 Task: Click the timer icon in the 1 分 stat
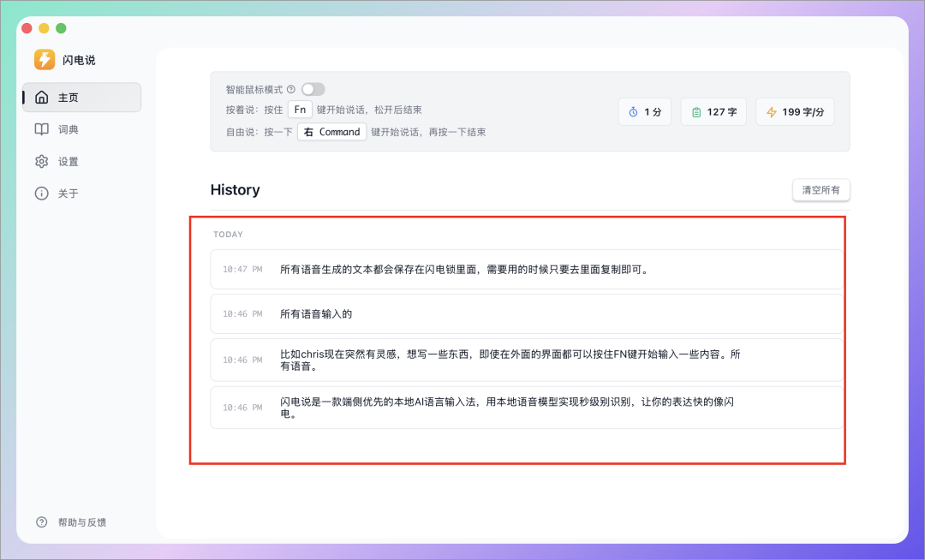[x=633, y=112]
